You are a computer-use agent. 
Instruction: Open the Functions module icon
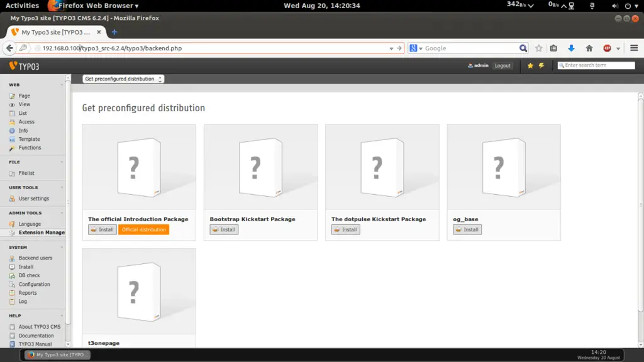click(x=13, y=148)
